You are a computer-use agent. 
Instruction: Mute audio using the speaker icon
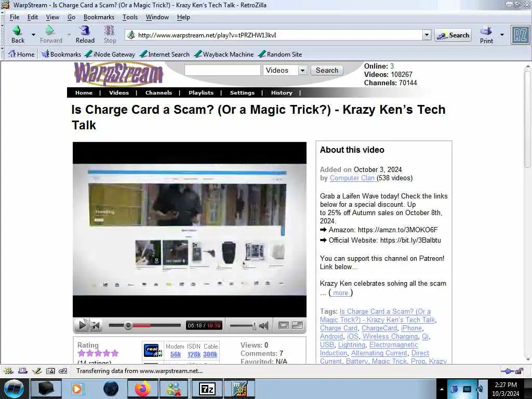tap(264, 326)
